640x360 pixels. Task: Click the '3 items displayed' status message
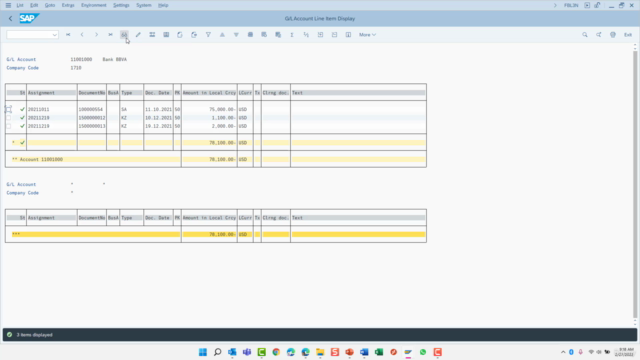(x=34, y=335)
